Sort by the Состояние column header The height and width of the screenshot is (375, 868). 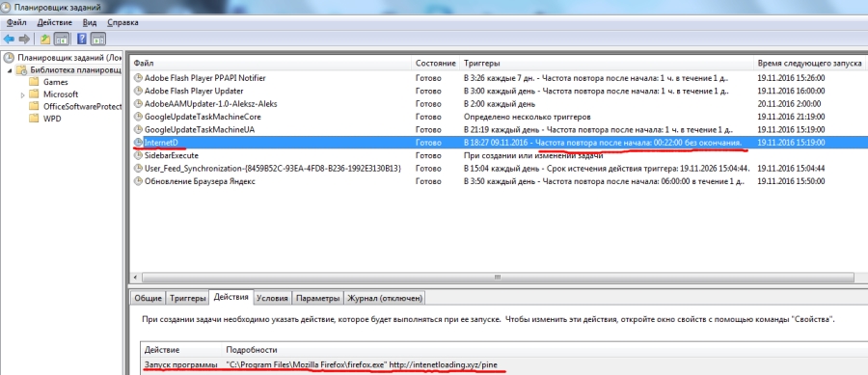coord(436,63)
